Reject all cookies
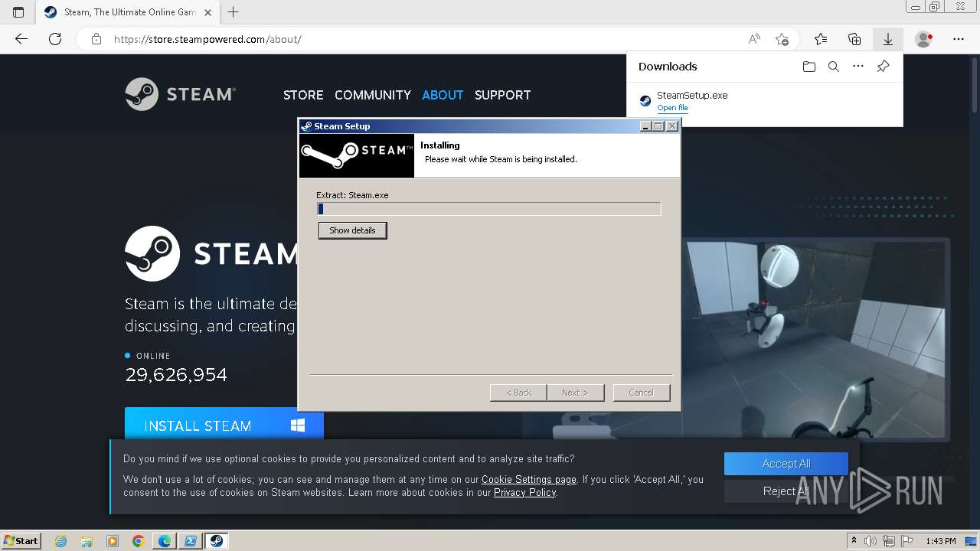Viewport: 980px width, 551px height. point(786,491)
